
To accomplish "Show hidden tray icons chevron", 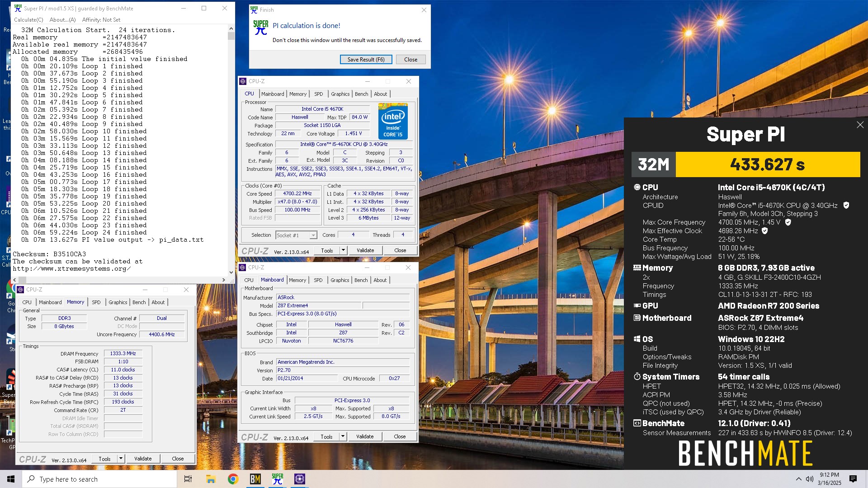I will click(x=798, y=479).
